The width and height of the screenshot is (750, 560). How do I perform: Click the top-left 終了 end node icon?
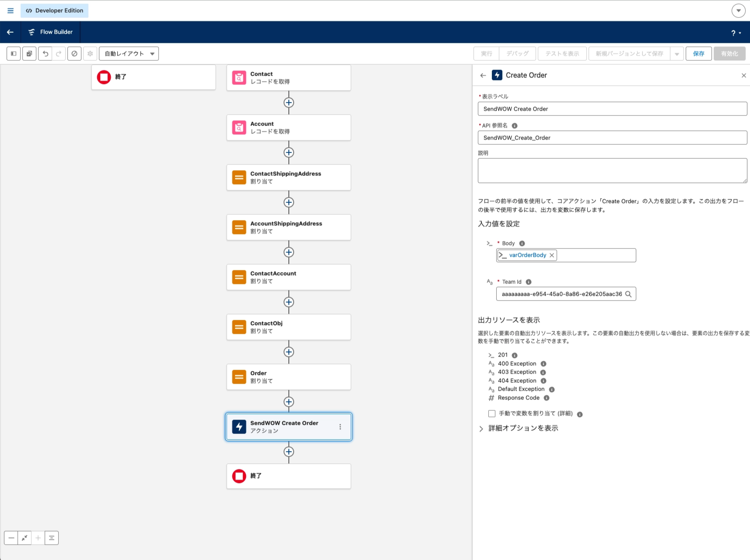pos(104,77)
